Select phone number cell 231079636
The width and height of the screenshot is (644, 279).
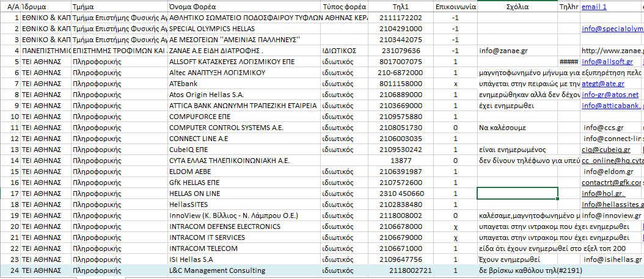[401, 51]
